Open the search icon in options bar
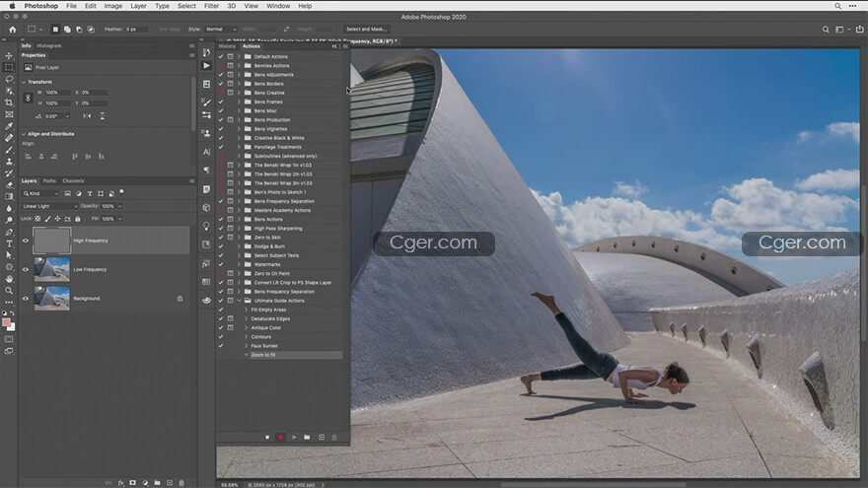Screen dimensions: 868x488 (826, 30)
